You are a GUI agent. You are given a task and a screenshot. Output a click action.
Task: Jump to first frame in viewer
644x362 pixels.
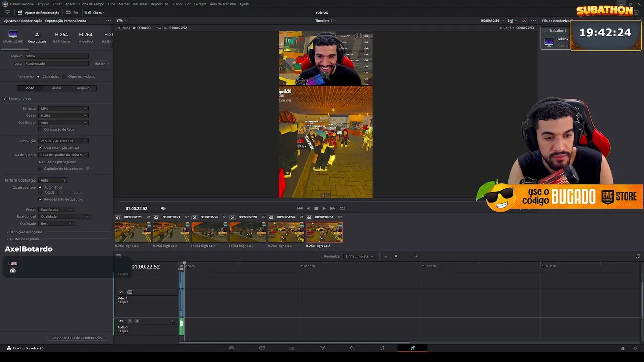(x=300, y=208)
